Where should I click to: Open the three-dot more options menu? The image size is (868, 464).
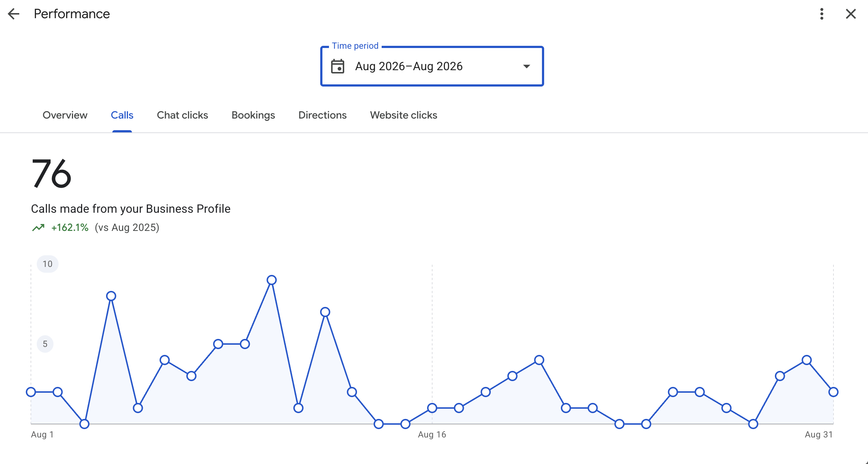tap(821, 14)
